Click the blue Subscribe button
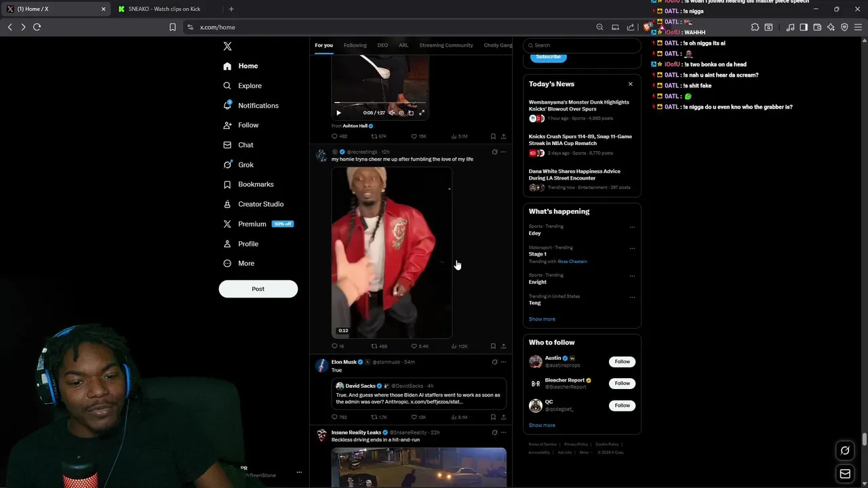868x488 pixels. coord(548,57)
